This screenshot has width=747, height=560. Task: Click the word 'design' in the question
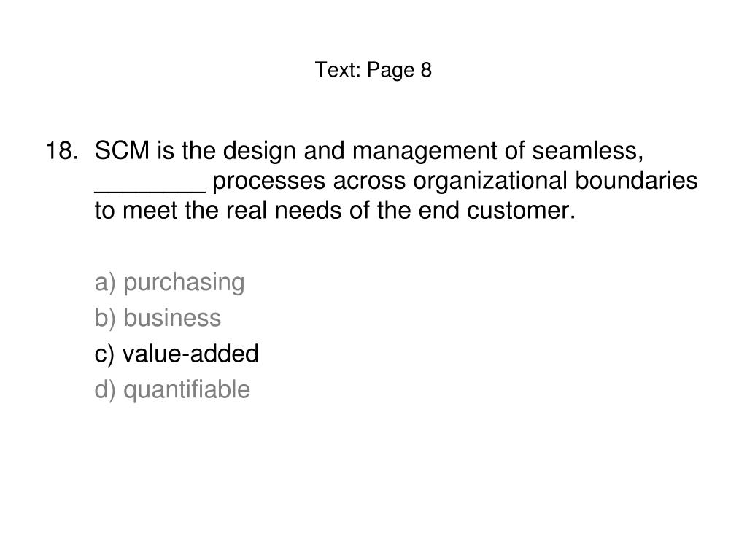tap(259, 152)
